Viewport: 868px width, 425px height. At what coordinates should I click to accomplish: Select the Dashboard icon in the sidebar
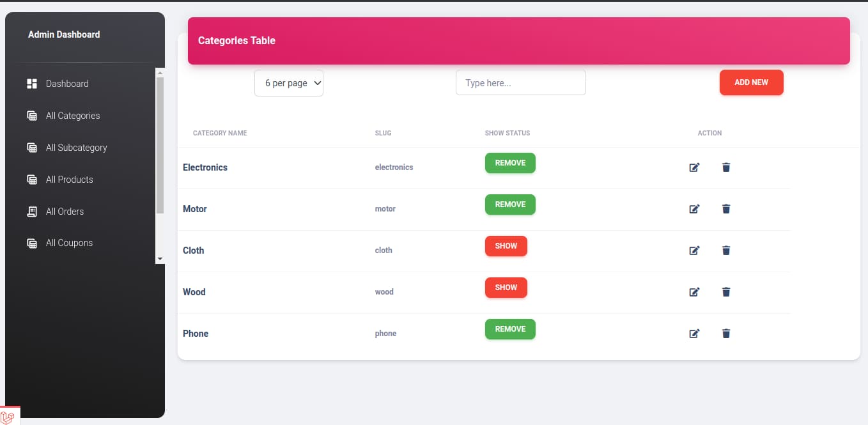coord(32,83)
